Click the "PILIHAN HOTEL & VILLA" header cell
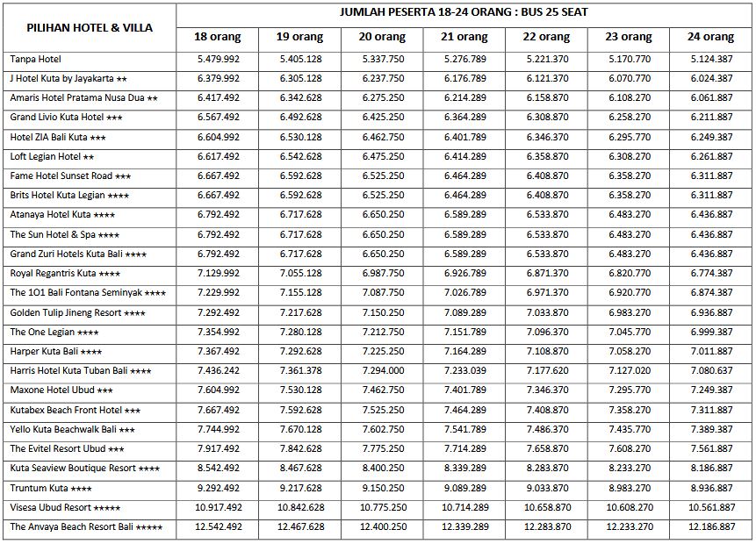Image resolution: width=756 pixels, height=544 pixels. click(x=89, y=27)
